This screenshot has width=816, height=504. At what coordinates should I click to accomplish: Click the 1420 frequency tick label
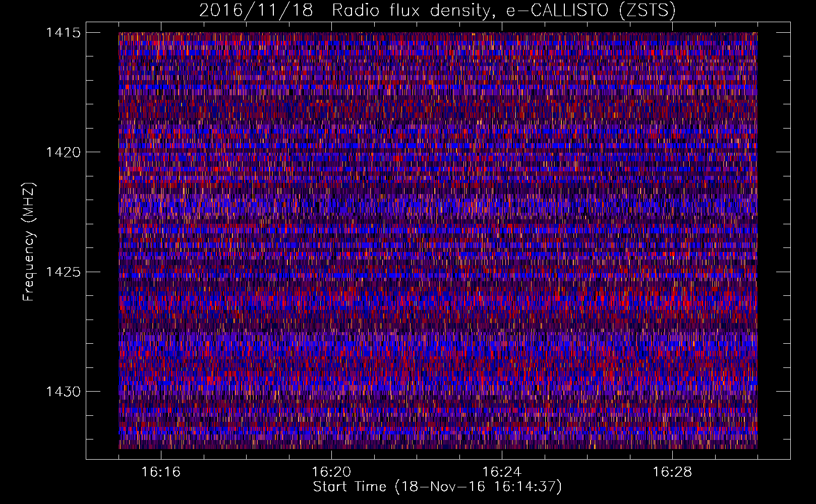coord(63,152)
